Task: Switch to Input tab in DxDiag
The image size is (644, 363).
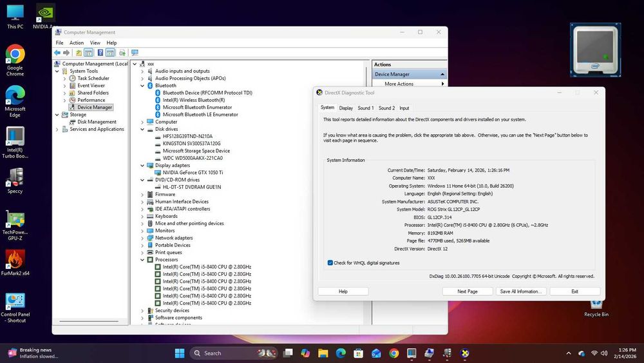Action: [x=404, y=108]
